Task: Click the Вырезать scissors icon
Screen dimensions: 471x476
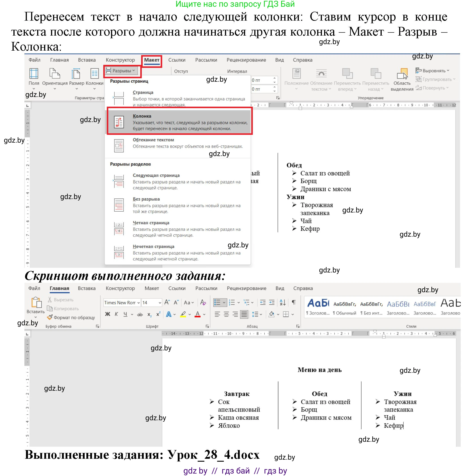Action: pyautogui.click(x=49, y=299)
